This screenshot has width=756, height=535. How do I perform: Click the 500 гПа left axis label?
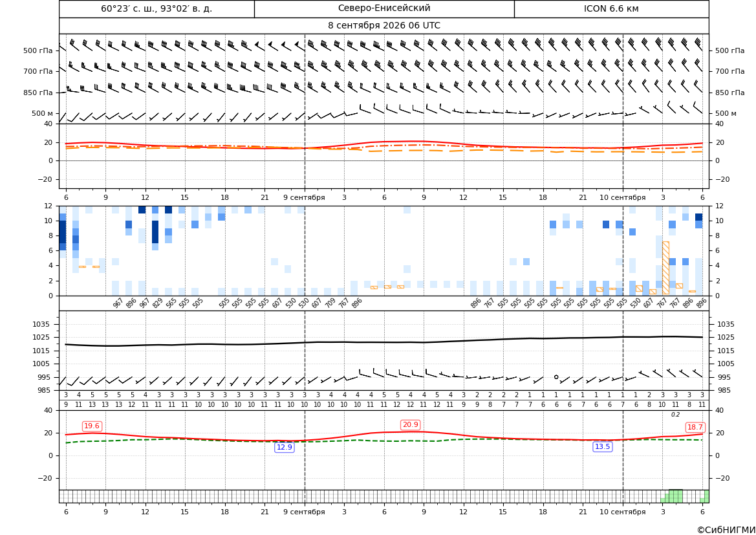tap(38, 50)
